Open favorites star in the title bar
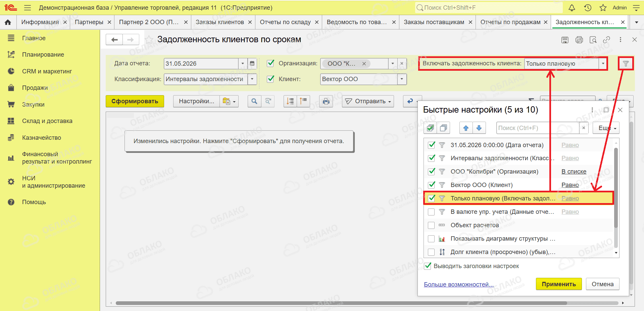This screenshot has width=644, height=311. coord(603,8)
